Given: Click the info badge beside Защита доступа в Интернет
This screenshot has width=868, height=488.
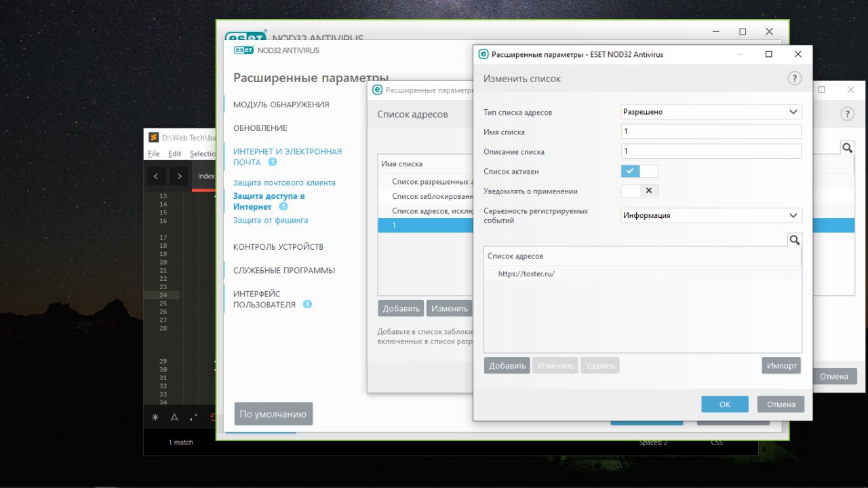Looking at the screenshot, I should 283,206.
